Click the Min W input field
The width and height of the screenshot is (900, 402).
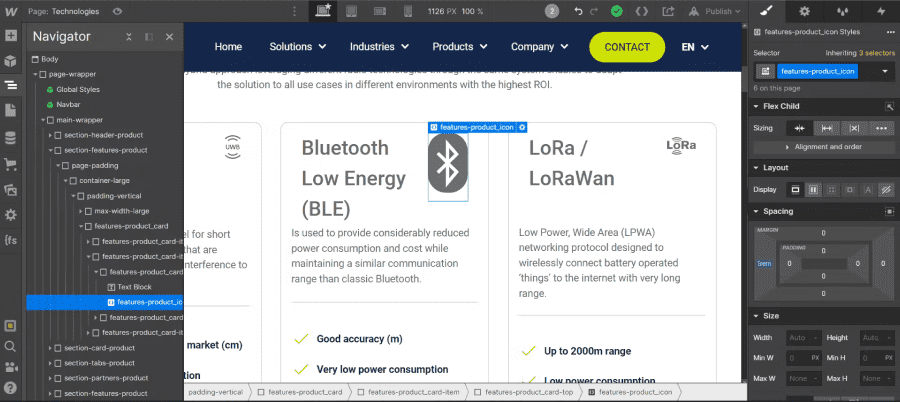(802, 358)
